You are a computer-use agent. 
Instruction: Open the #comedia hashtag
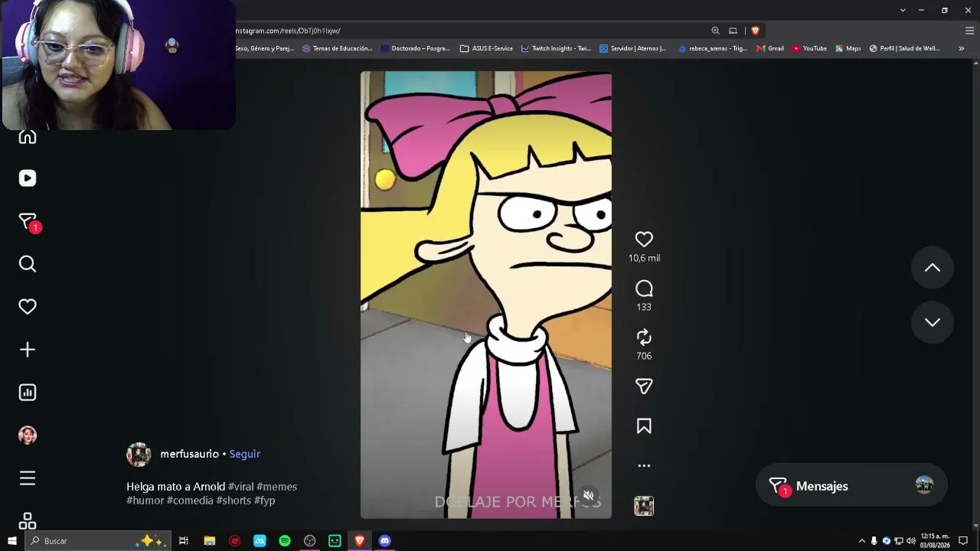coord(190,500)
